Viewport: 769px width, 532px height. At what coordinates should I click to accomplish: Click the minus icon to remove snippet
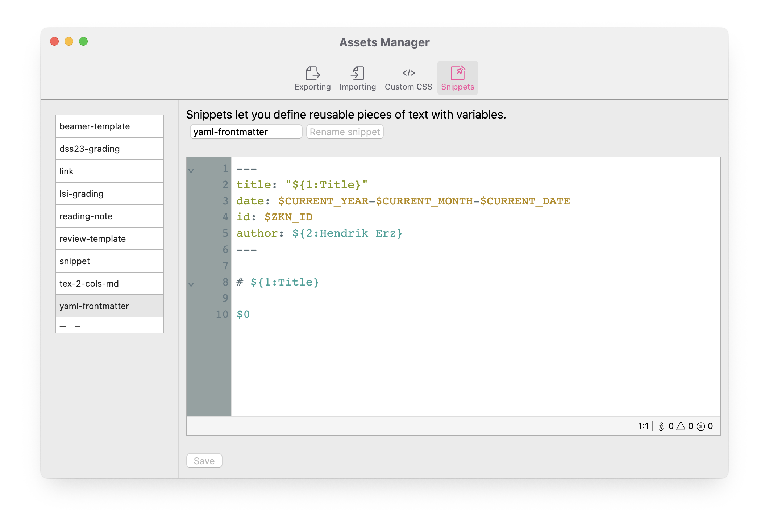[78, 326]
